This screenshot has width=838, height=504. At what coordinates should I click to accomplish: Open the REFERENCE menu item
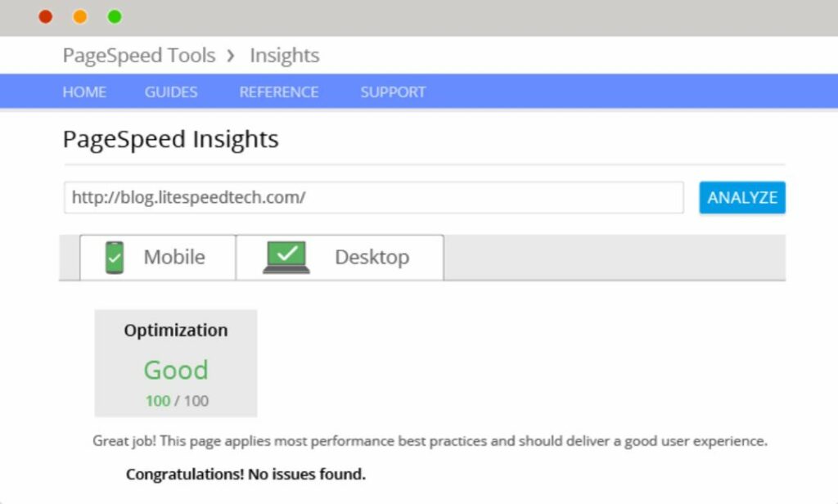[x=279, y=92]
